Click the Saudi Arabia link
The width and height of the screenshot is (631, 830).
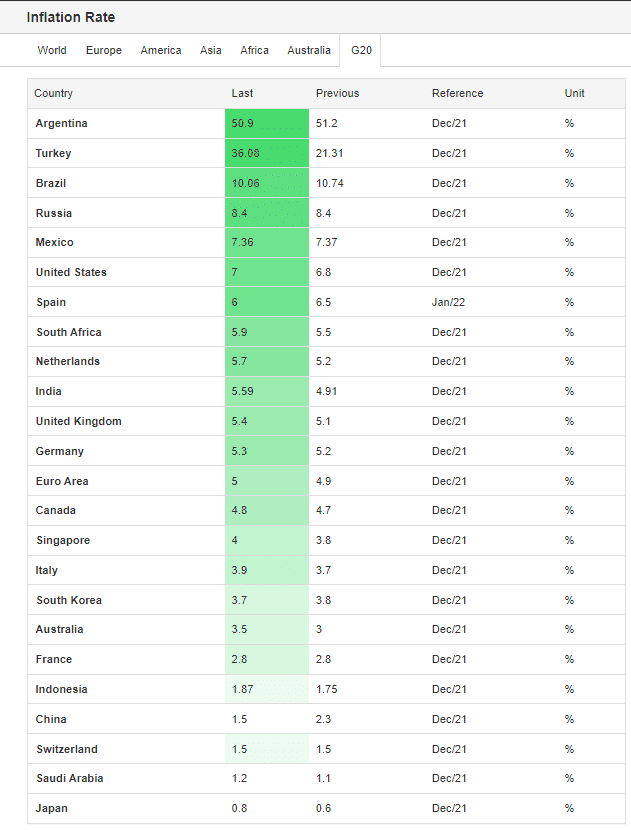point(70,778)
